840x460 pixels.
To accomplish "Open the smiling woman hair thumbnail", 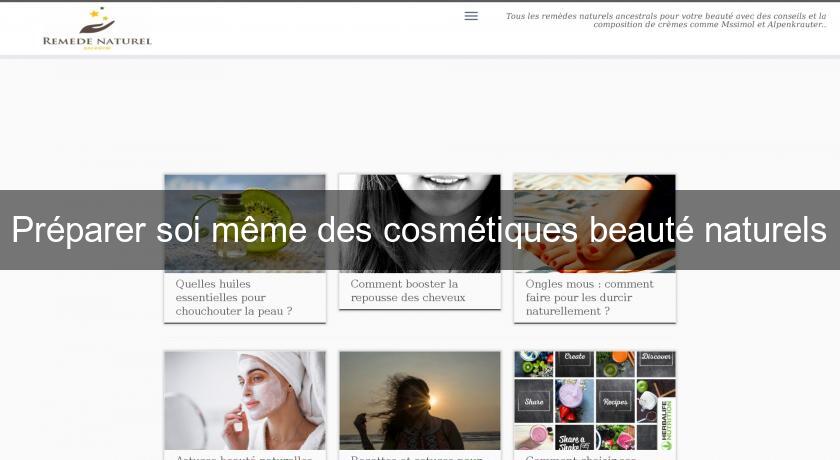I will (x=420, y=223).
